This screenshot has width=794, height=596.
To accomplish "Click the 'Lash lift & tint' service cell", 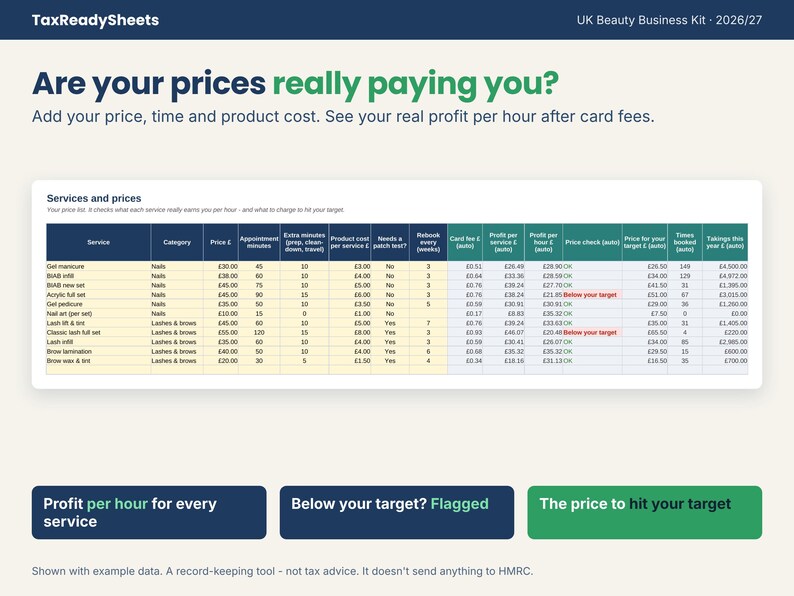I will 98,323.
